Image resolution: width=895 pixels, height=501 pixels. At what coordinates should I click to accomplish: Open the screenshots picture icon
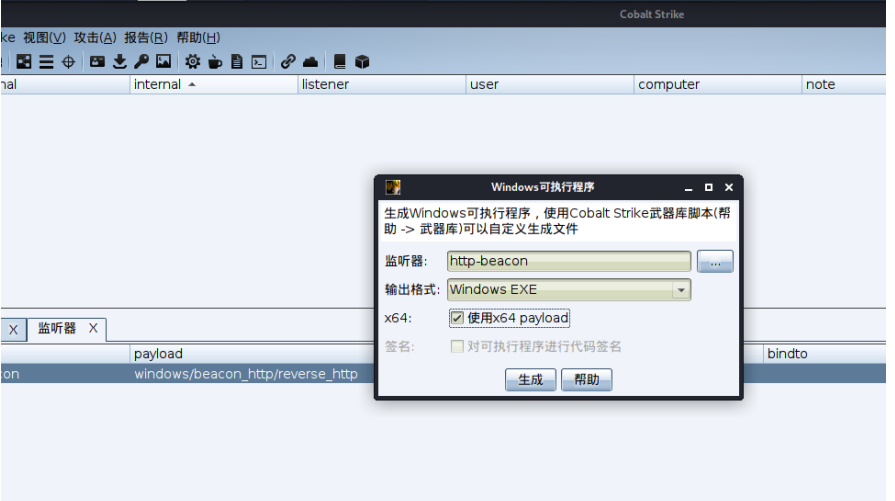163,62
